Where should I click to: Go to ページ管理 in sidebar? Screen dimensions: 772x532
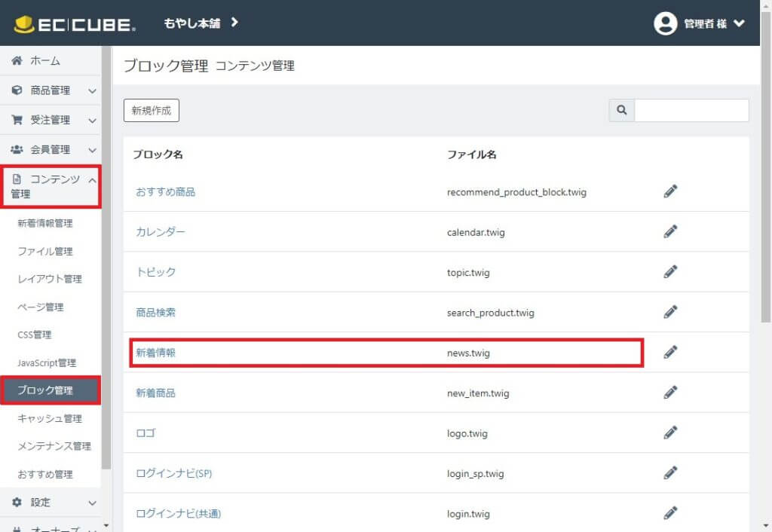[x=41, y=307]
